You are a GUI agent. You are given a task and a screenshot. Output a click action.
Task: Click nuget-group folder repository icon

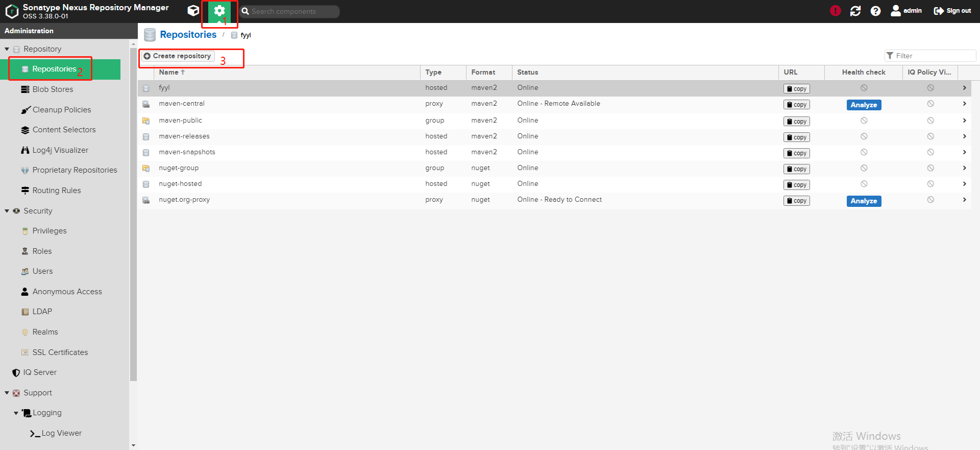point(146,169)
